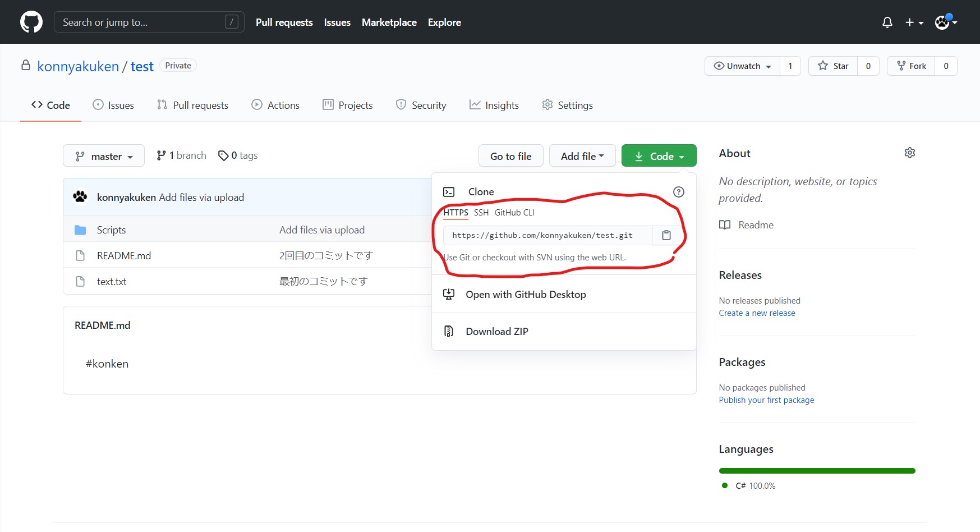The image size is (980, 532).
Task: Open the text.txt file
Action: (x=112, y=282)
